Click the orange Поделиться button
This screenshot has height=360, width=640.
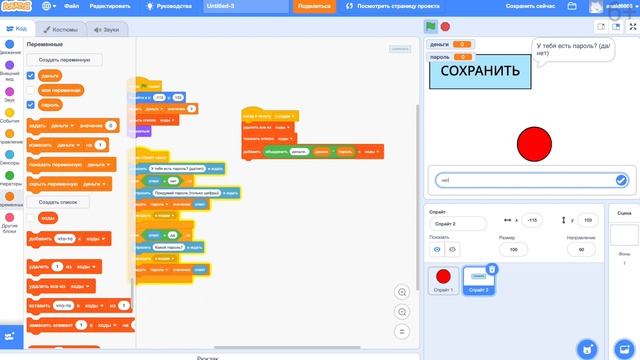click(x=314, y=6)
